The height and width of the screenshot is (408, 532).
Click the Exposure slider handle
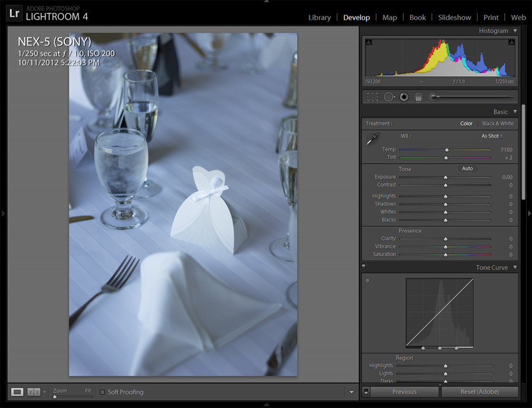[446, 177]
